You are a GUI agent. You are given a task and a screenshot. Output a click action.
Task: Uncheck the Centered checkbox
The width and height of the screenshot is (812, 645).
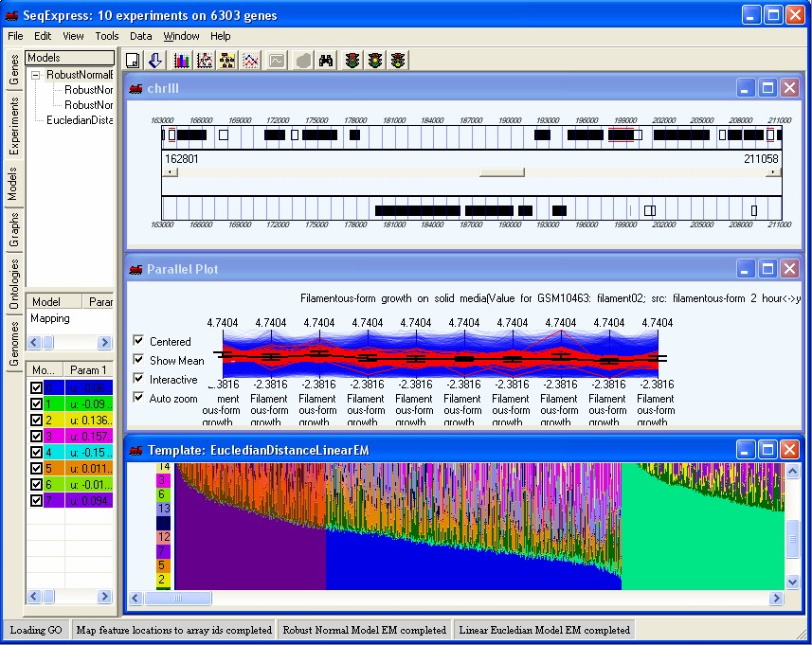[x=139, y=341]
